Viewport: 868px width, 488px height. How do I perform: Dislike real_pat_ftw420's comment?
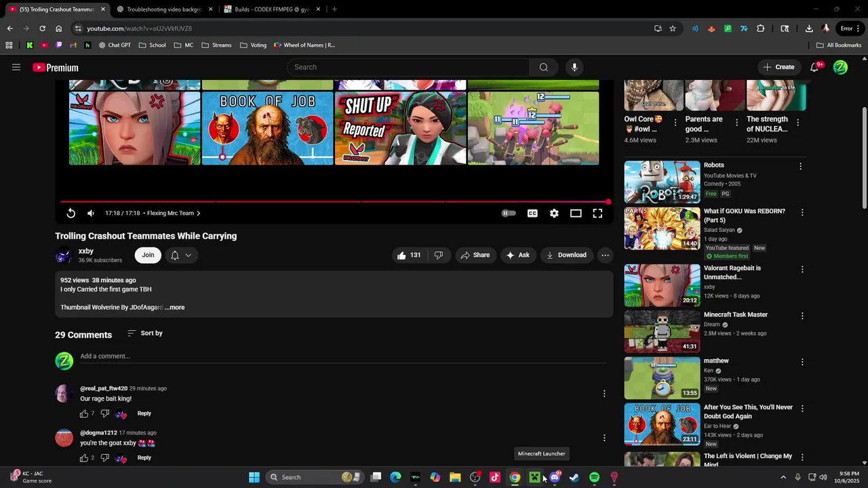104,413
